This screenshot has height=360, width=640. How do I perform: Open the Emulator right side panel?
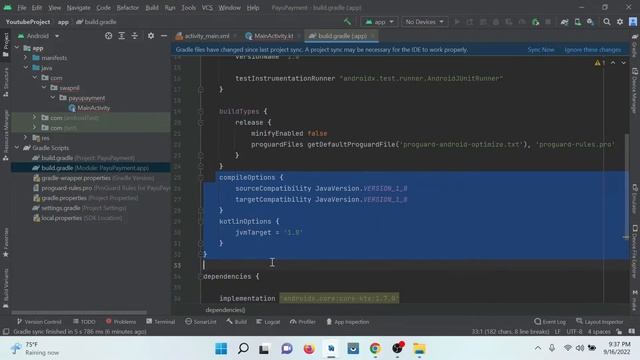click(635, 199)
